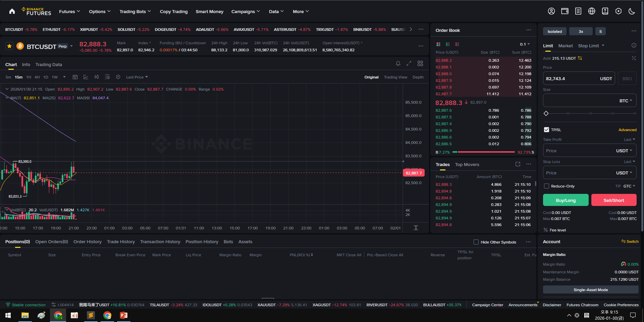Open the Last Price dropdown
The height and width of the screenshot is (322, 644).
coord(137,77)
